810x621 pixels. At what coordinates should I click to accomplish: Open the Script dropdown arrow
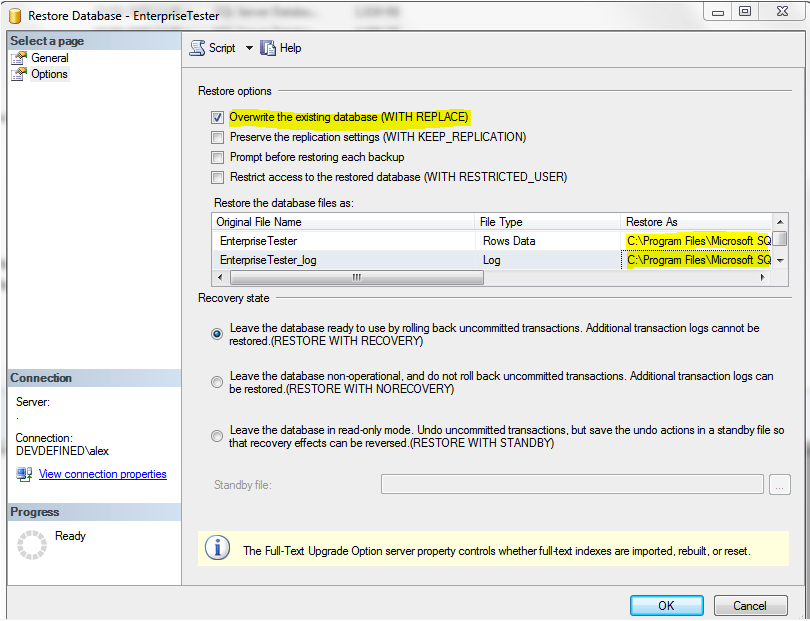[249, 48]
